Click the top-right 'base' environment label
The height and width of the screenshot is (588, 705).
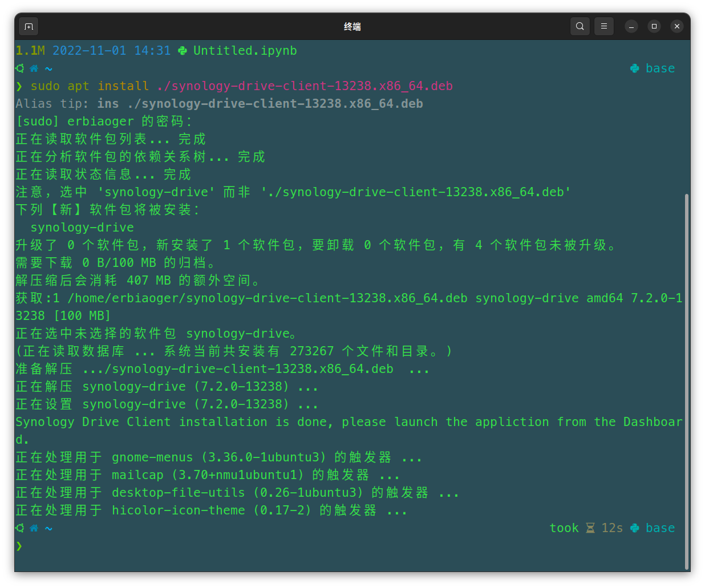tap(661, 68)
